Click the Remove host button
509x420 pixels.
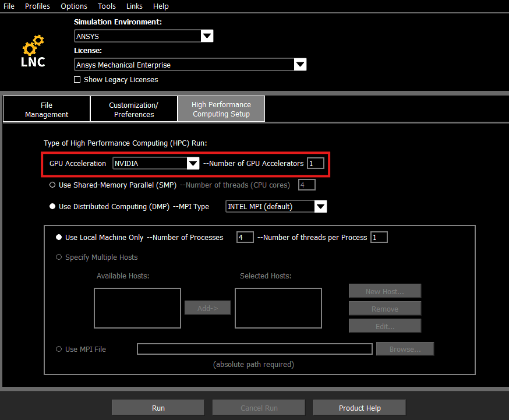385,309
